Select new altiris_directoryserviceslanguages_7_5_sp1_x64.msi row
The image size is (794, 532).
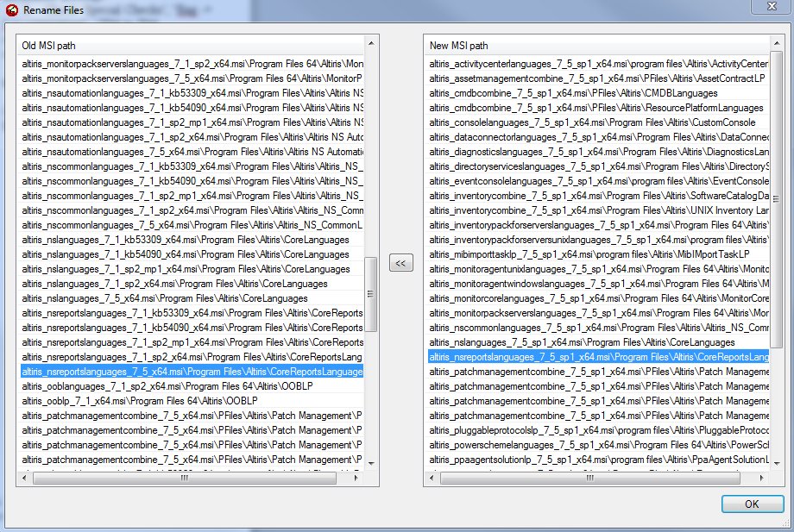click(599, 166)
